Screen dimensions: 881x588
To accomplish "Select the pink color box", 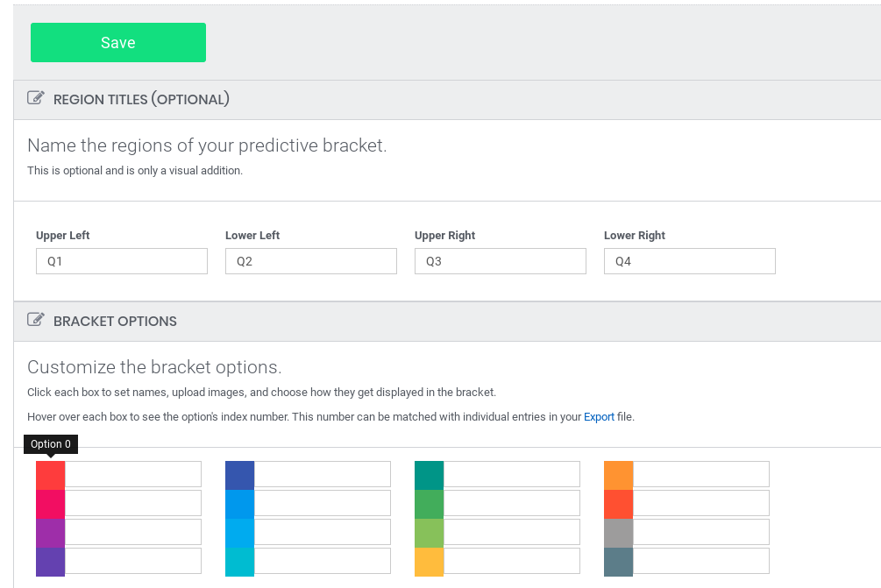I will tap(51, 505).
